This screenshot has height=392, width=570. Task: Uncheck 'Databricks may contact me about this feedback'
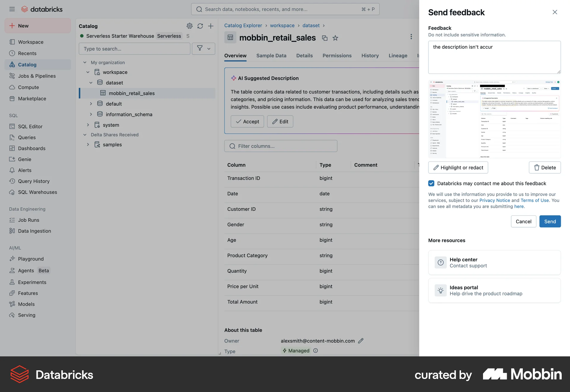point(431,183)
